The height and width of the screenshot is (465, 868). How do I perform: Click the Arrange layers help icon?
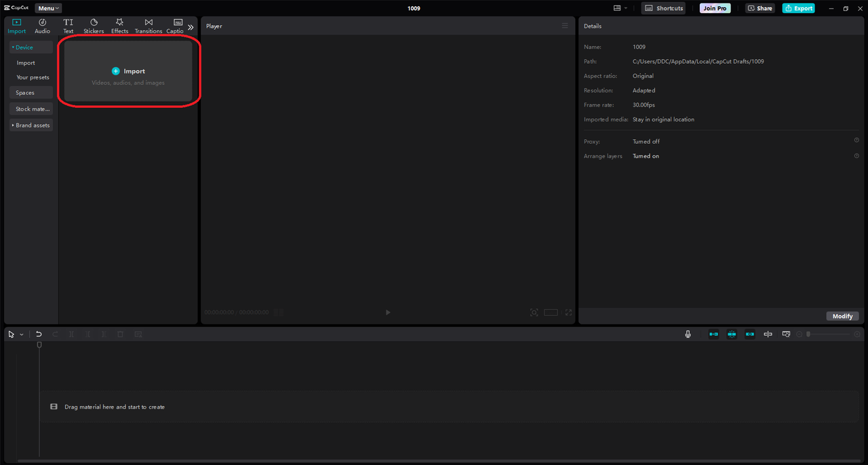pyautogui.click(x=856, y=155)
